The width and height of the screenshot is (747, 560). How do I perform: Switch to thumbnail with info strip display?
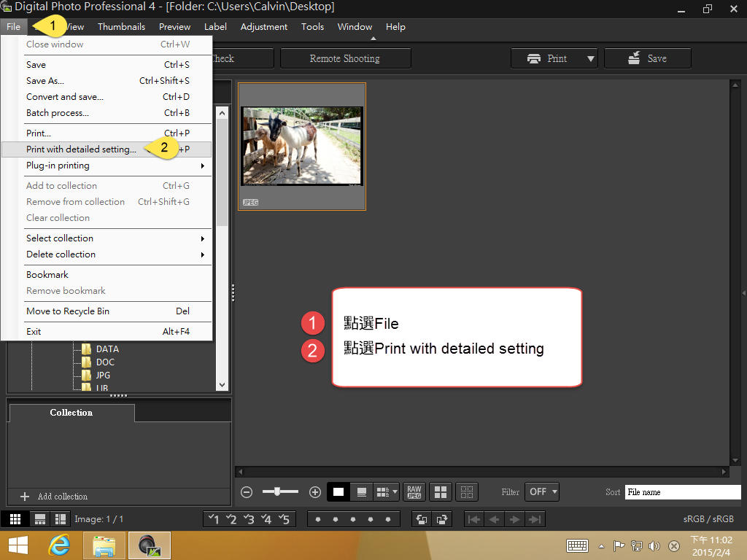click(x=362, y=492)
